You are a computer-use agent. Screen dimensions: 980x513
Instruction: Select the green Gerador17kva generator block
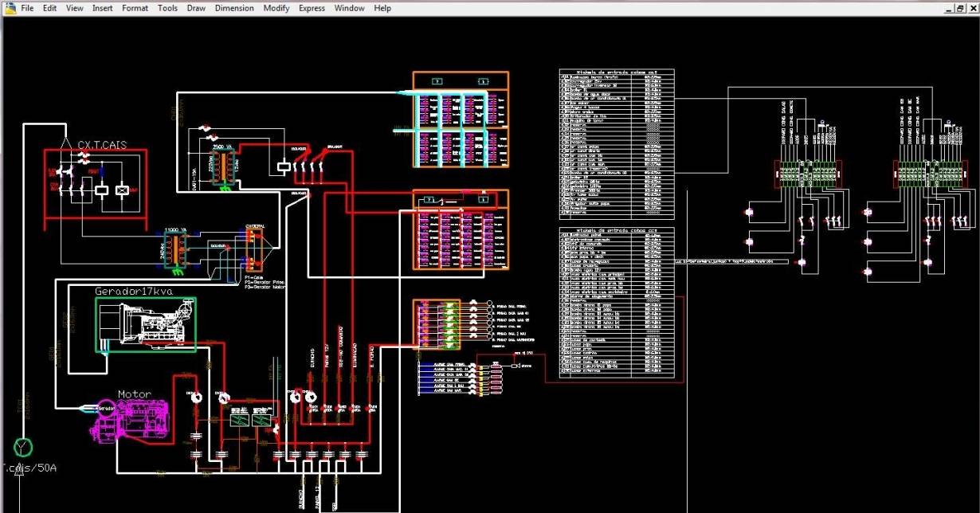point(145,324)
